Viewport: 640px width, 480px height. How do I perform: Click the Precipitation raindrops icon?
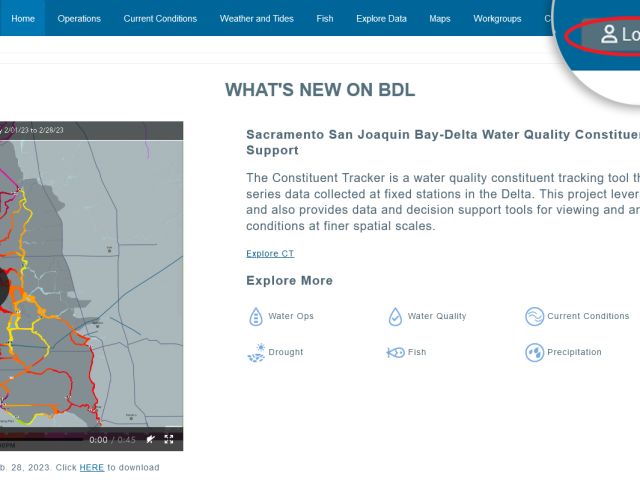pyautogui.click(x=534, y=352)
